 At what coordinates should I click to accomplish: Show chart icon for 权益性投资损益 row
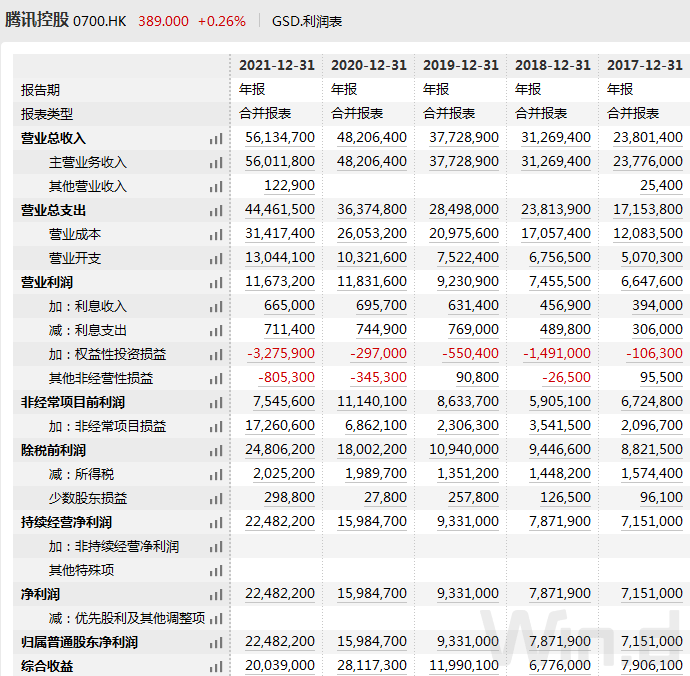click(216, 355)
